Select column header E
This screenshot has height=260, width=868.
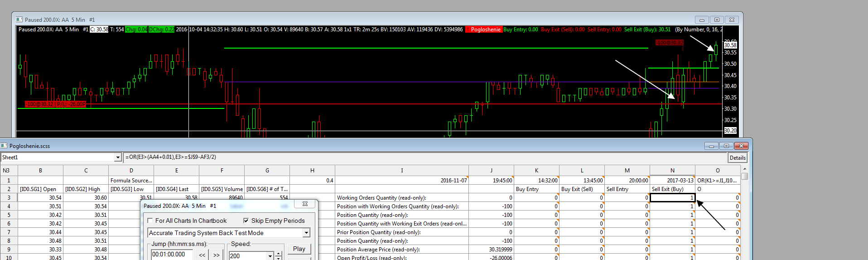tap(176, 171)
